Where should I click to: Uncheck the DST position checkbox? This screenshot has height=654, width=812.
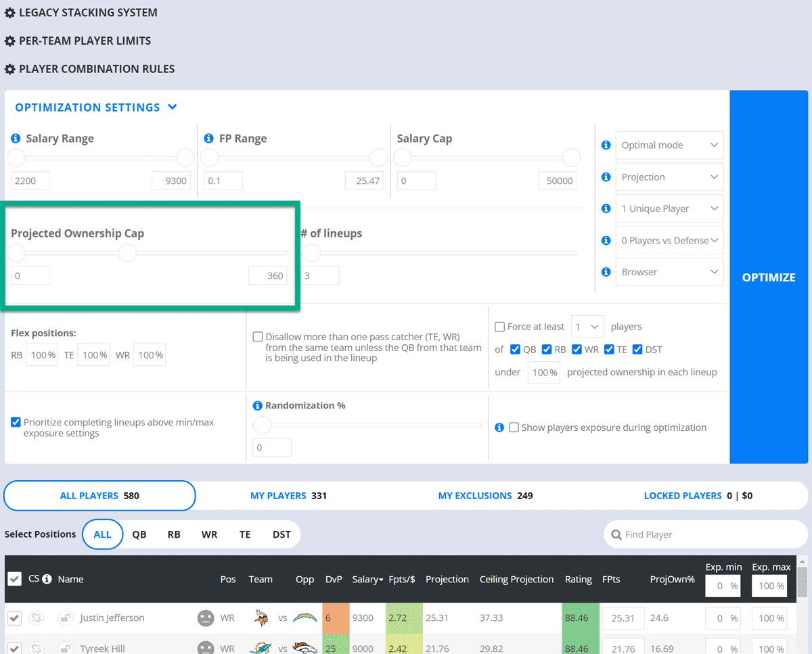(x=637, y=350)
